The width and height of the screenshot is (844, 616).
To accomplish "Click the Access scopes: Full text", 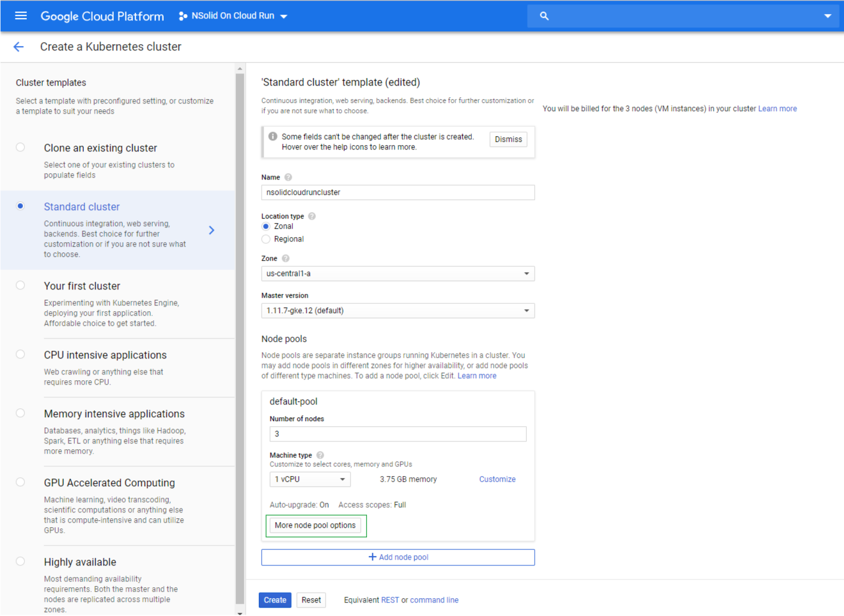I will pos(372,505).
